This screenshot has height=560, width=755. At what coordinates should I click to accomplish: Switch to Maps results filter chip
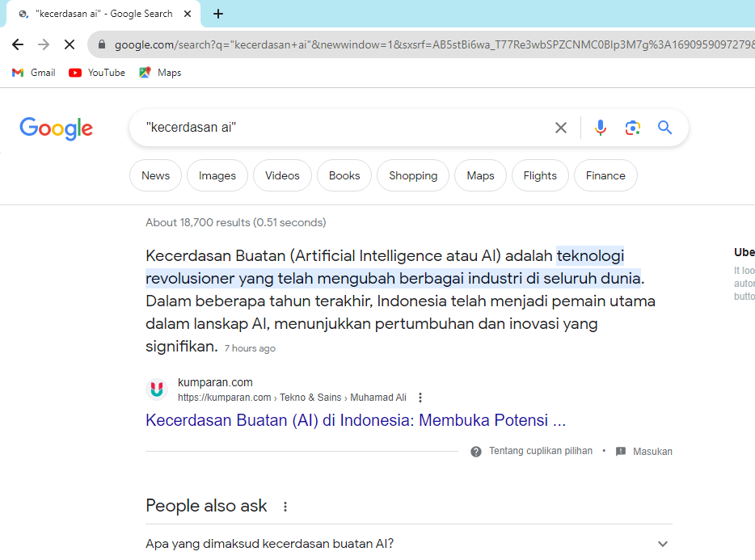[480, 175]
